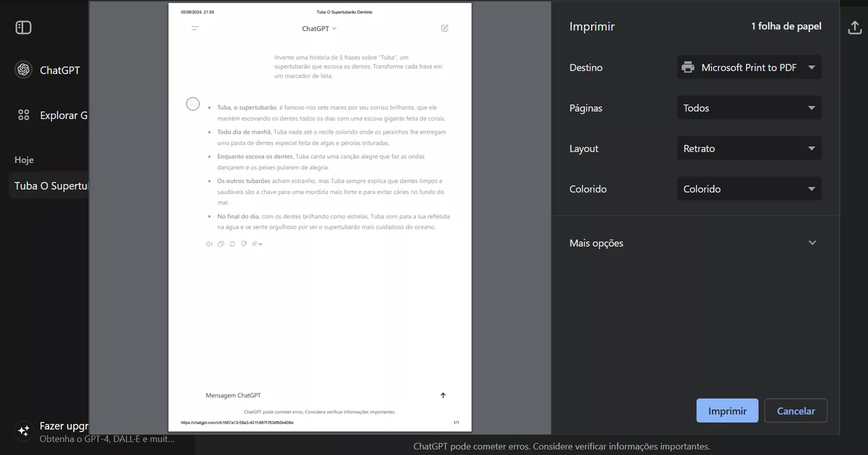
Task: Click ChatGPT label in sidebar
Action: tap(60, 70)
